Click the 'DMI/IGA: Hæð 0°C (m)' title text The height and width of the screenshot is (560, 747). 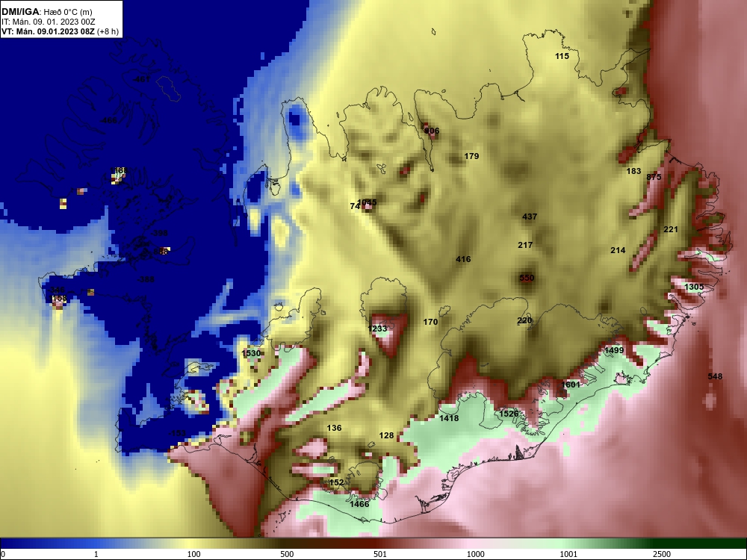pos(46,12)
